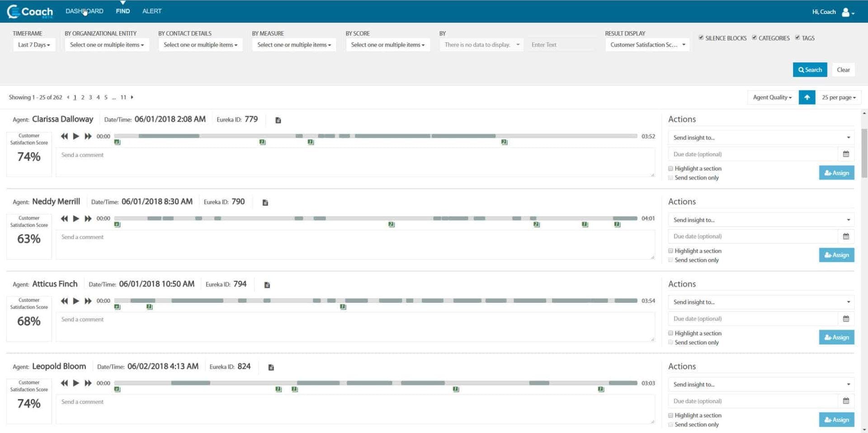Open the Last 7 Days timeframe dropdown
The height and width of the screenshot is (433, 868).
tap(34, 44)
